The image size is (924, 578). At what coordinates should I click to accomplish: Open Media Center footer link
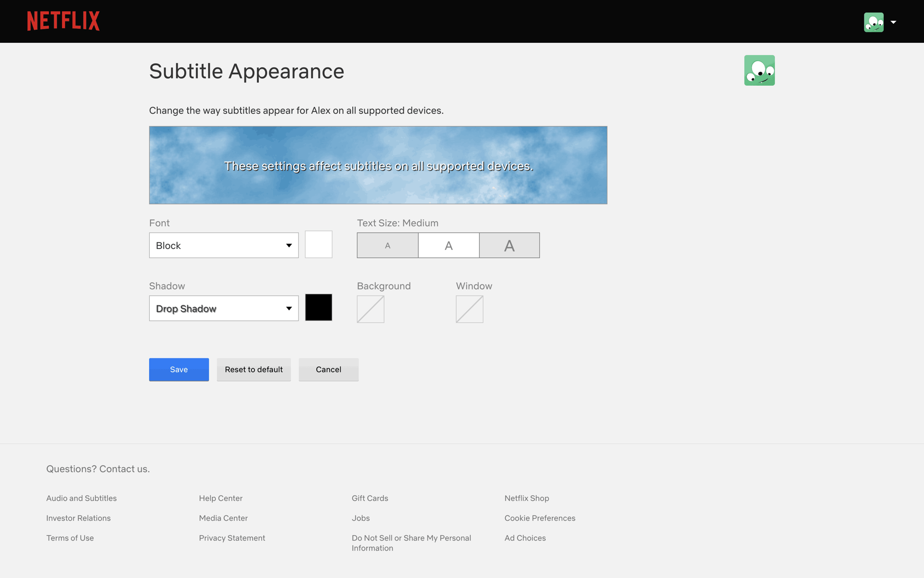point(223,518)
